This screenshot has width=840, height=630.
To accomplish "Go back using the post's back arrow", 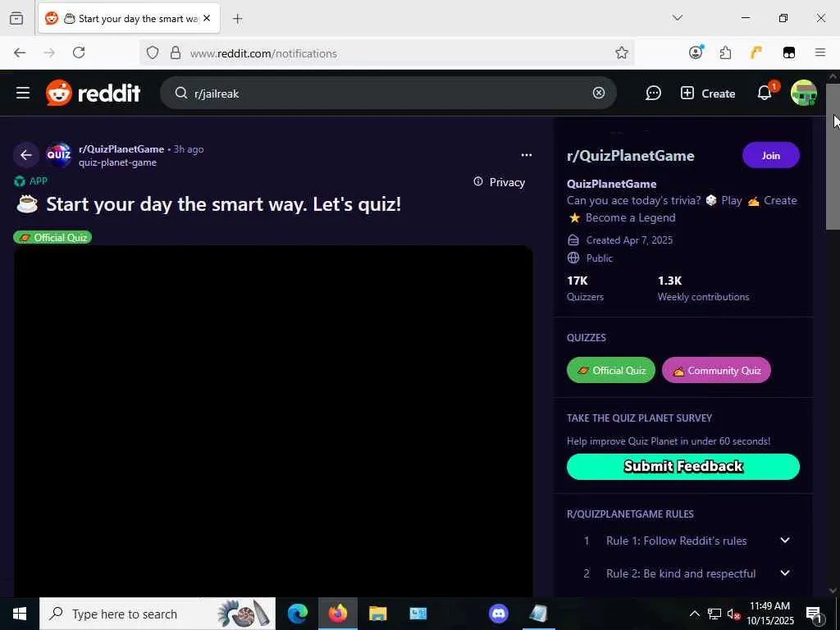I will [25, 155].
